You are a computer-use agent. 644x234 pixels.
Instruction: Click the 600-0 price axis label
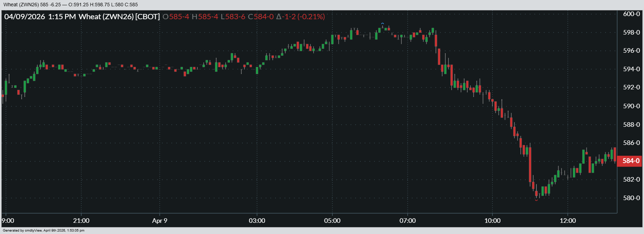(631, 14)
